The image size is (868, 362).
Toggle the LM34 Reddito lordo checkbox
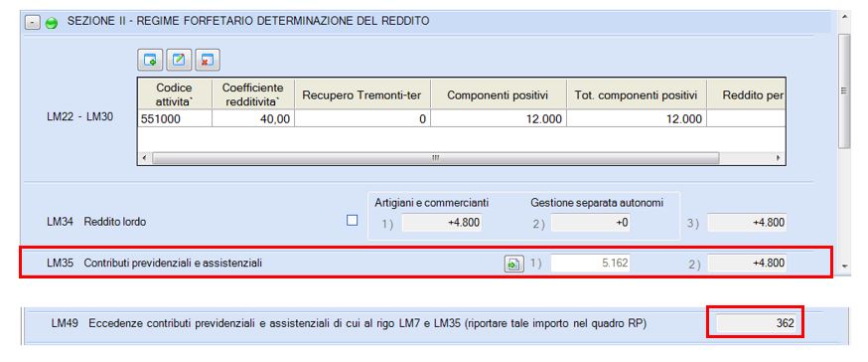coord(353,221)
